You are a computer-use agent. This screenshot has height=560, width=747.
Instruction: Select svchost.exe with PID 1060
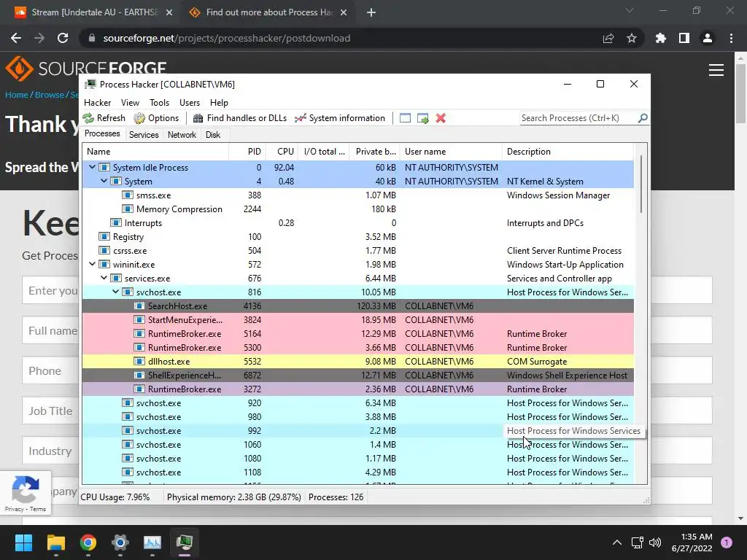(x=357, y=444)
